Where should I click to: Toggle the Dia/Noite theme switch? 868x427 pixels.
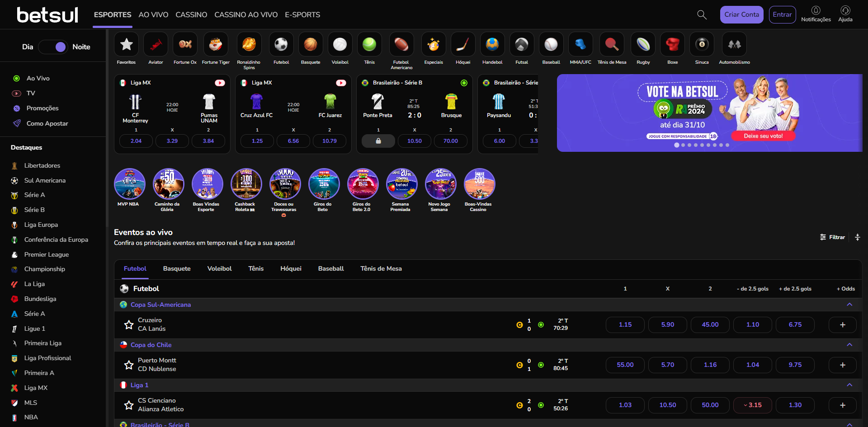(53, 47)
